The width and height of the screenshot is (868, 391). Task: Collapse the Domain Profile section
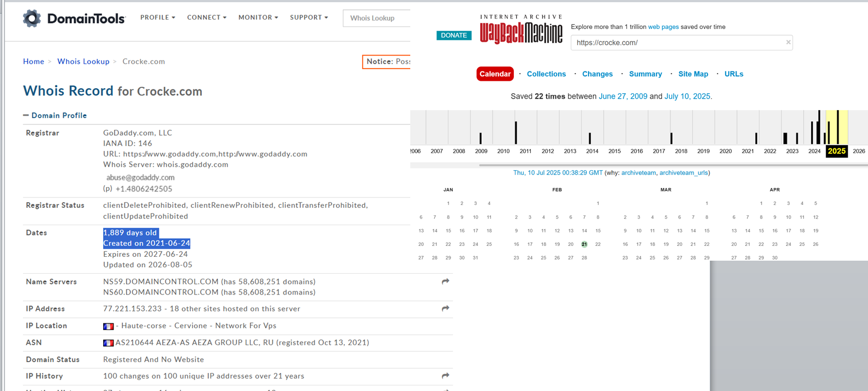coord(55,115)
